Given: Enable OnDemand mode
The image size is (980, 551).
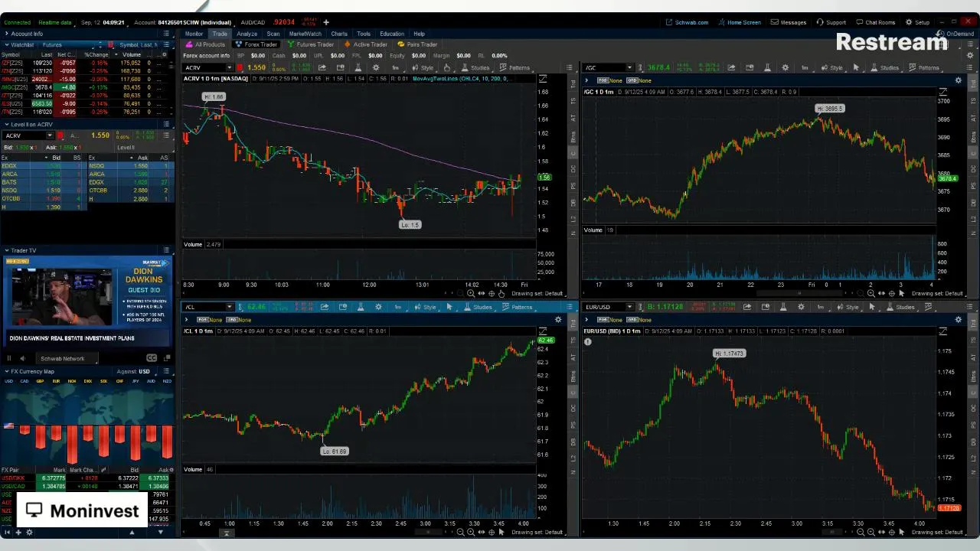Looking at the screenshot, I should [x=955, y=34].
